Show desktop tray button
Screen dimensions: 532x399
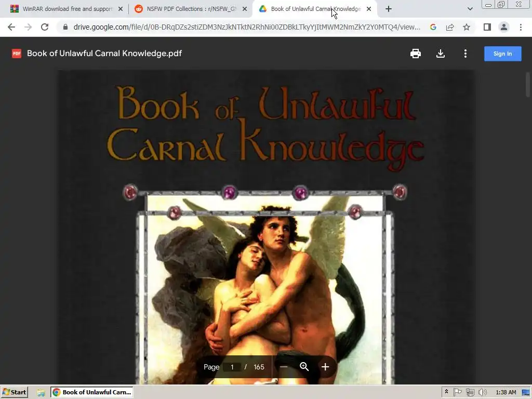coord(526,392)
